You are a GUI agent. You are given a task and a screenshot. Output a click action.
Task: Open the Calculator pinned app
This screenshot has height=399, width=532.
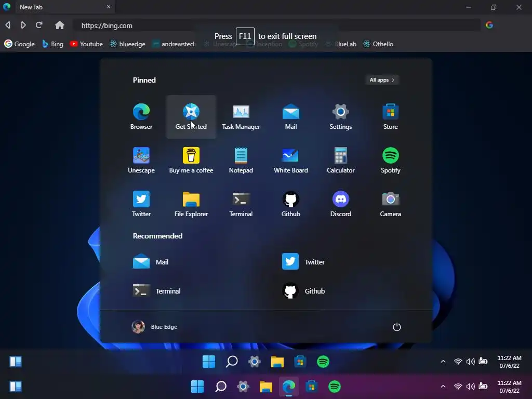(341, 160)
